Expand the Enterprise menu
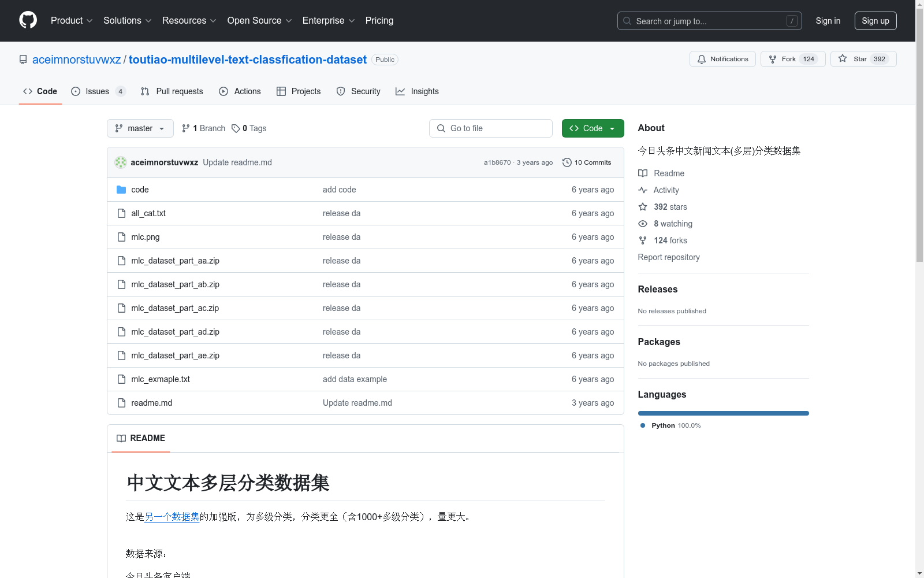The image size is (924, 578). pos(328,20)
